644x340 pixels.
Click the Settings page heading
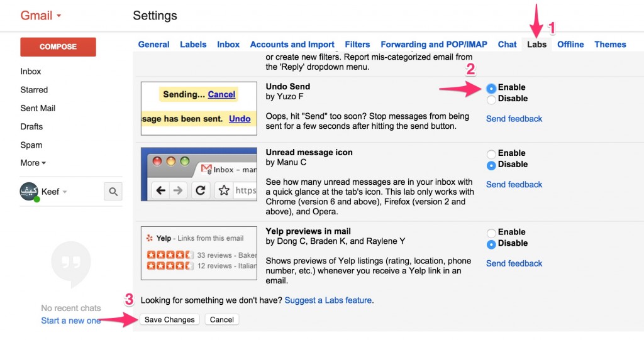(x=155, y=16)
